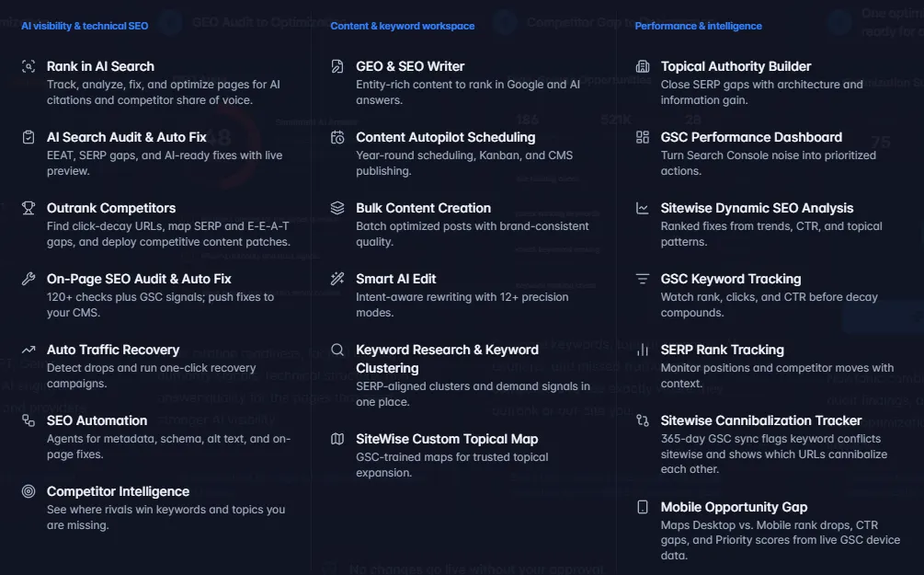Click text "Agents for metadata, schema, alt text"
The width and height of the screenshot is (924, 575).
(x=146, y=439)
